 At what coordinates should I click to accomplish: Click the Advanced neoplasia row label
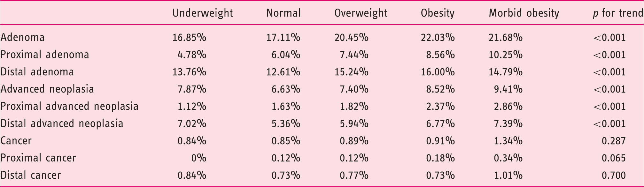pyautogui.click(x=47, y=89)
